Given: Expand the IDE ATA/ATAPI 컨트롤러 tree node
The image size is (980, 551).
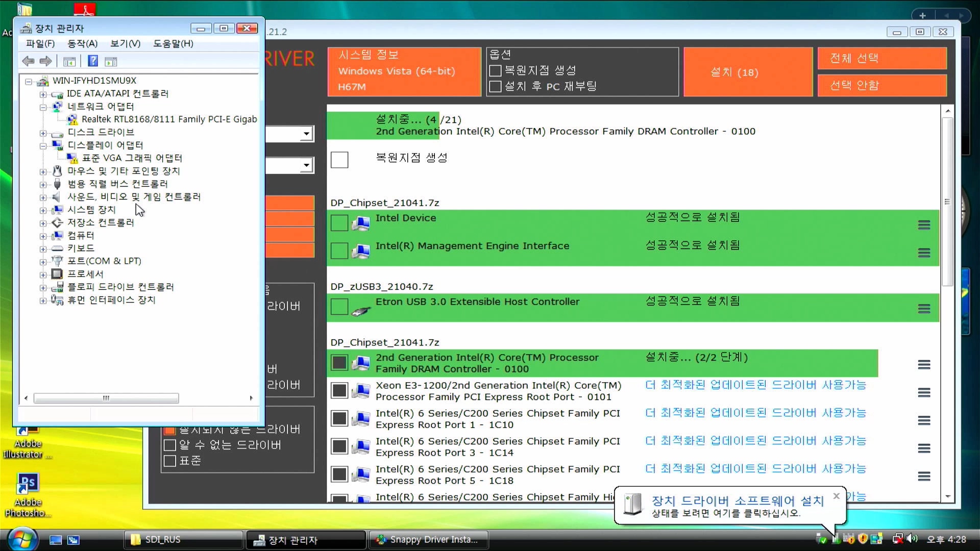Looking at the screenshot, I should [x=43, y=94].
